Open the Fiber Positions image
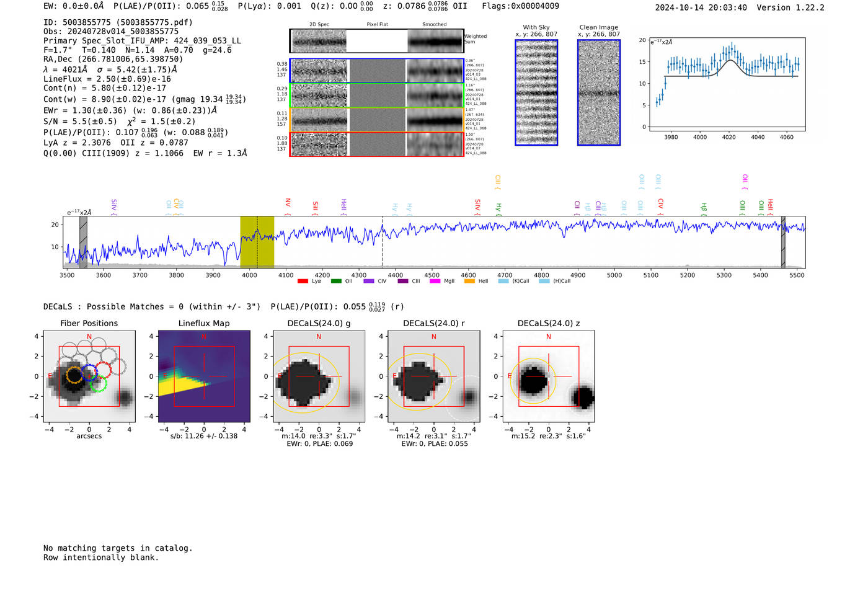The height and width of the screenshot is (591, 868). (x=89, y=376)
